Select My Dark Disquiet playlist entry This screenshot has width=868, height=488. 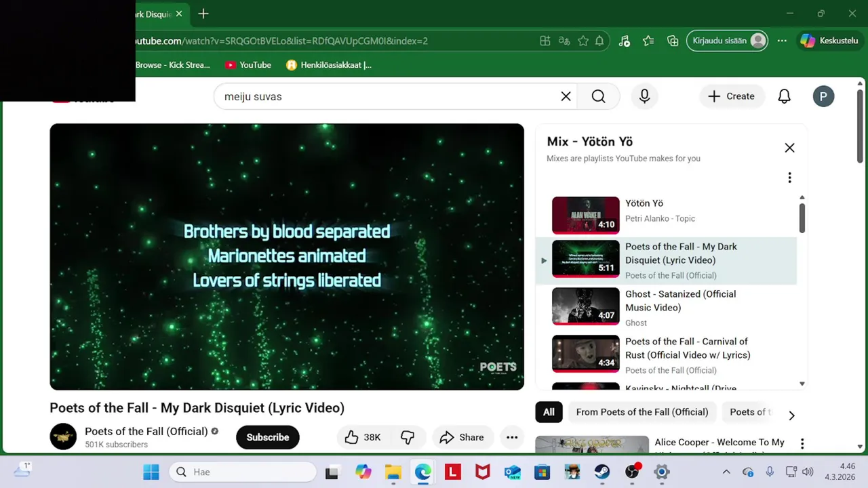pyautogui.click(x=666, y=260)
